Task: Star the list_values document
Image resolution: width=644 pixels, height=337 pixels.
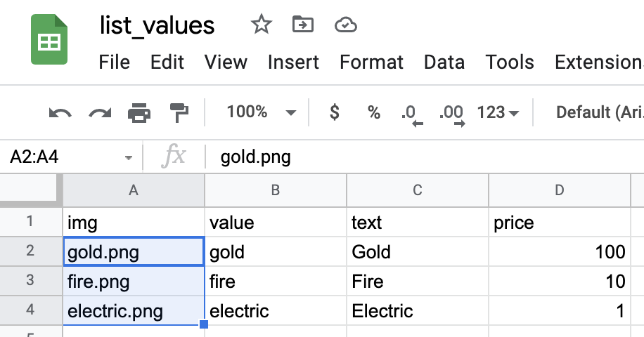Action: (x=262, y=25)
